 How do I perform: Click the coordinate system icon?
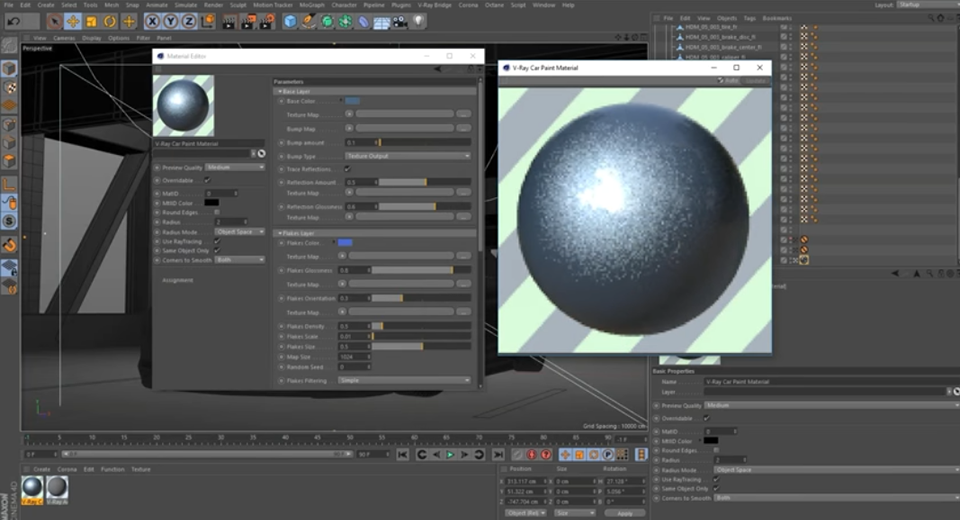click(208, 22)
